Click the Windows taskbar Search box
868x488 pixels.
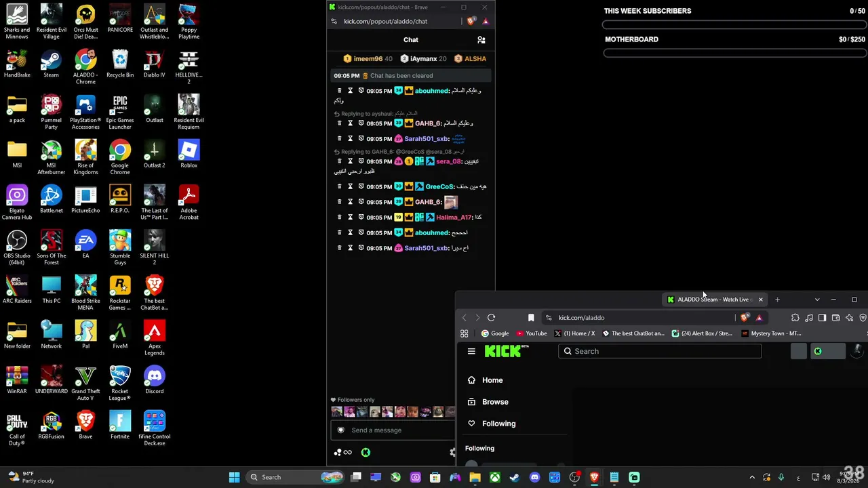[x=295, y=477]
